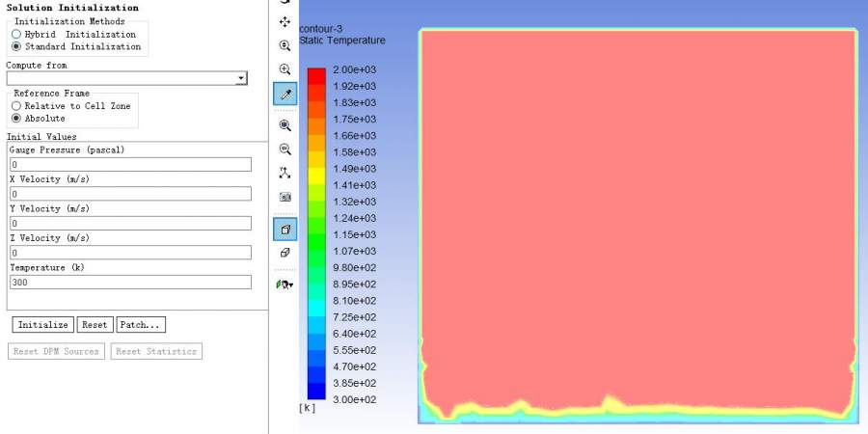868x434 pixels.
Task: Click the Reset button
Action: tap(95, 325)
